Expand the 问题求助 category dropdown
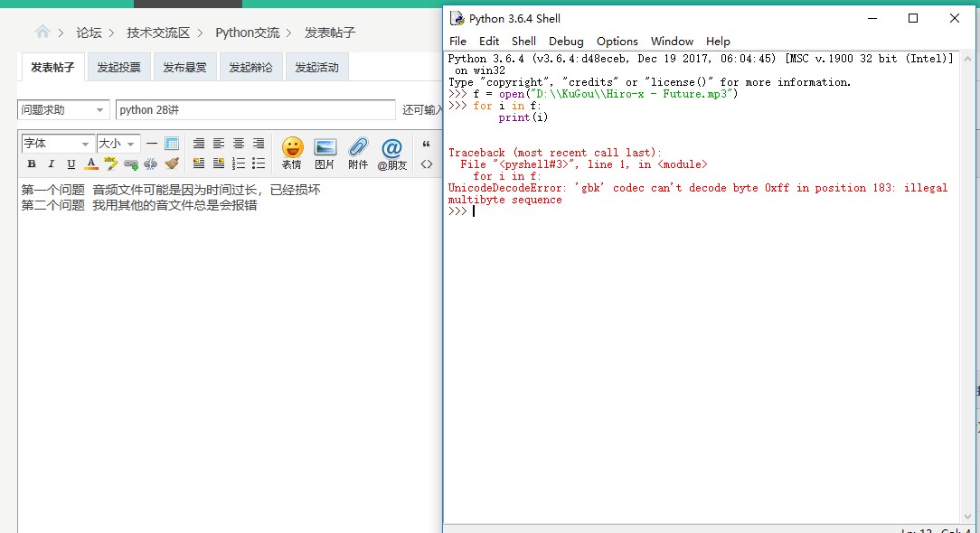The width and height of the screenshot is (980, 533). tap(63, 110)
